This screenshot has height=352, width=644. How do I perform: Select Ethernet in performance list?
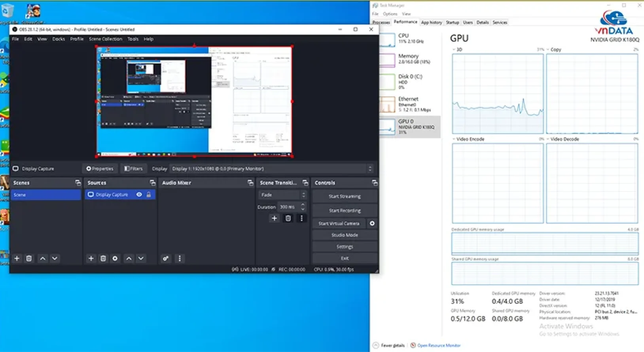tap(409, 104)
